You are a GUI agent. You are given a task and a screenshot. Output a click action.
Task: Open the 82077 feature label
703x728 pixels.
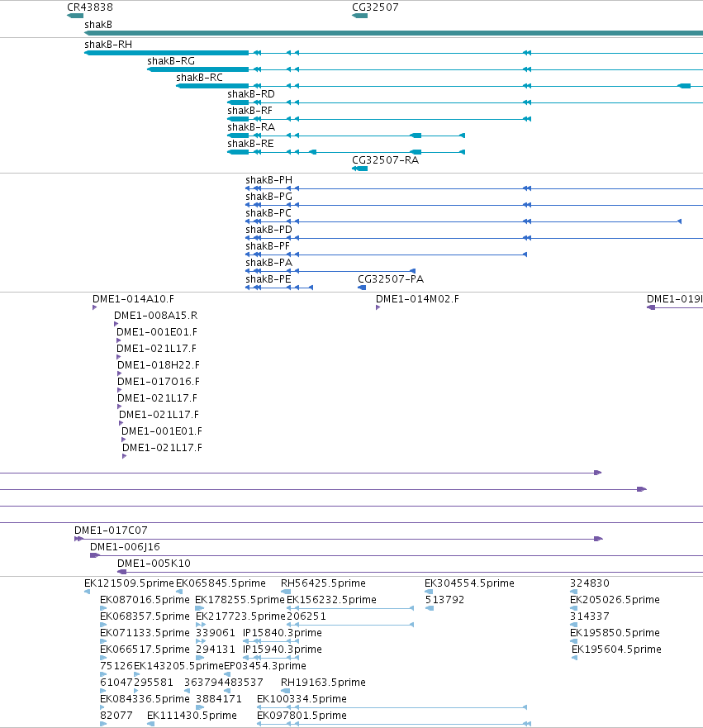(116, 716)
